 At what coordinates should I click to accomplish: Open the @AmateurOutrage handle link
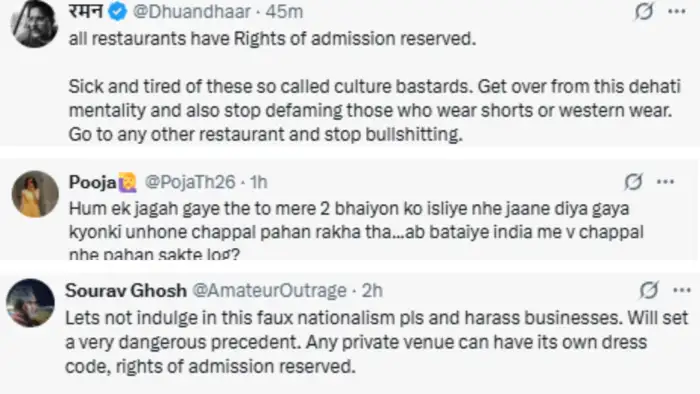point(269,291)
